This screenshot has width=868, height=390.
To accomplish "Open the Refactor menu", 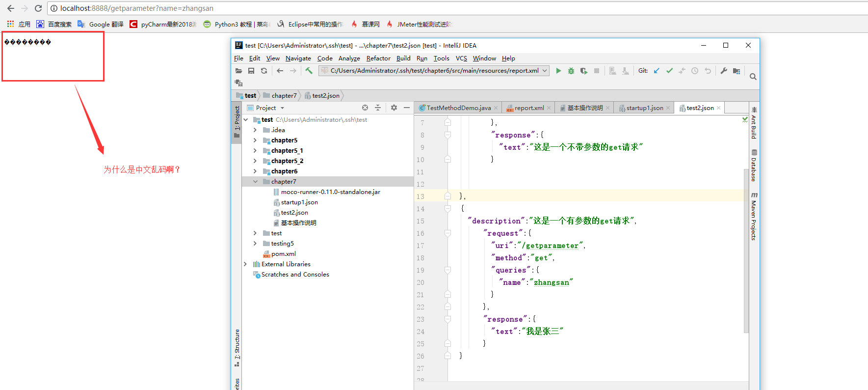I will pos(378,58).
